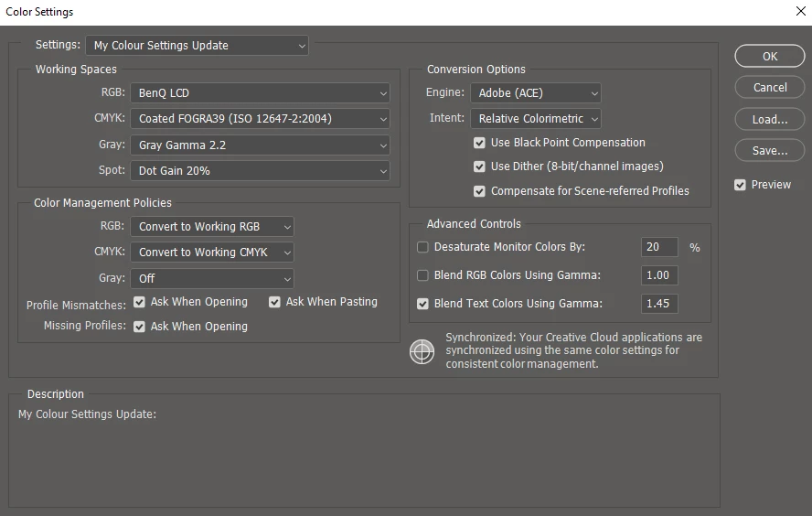Viewport: 812px width, 516px height.
Task: Click the Desaturate percentage field showing 20
Action: 659,247
